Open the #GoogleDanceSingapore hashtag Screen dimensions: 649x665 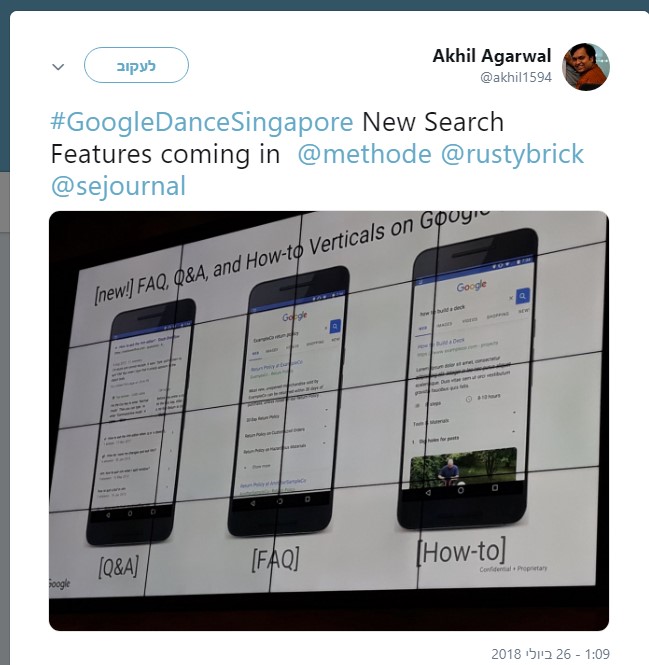coord(202,122)
